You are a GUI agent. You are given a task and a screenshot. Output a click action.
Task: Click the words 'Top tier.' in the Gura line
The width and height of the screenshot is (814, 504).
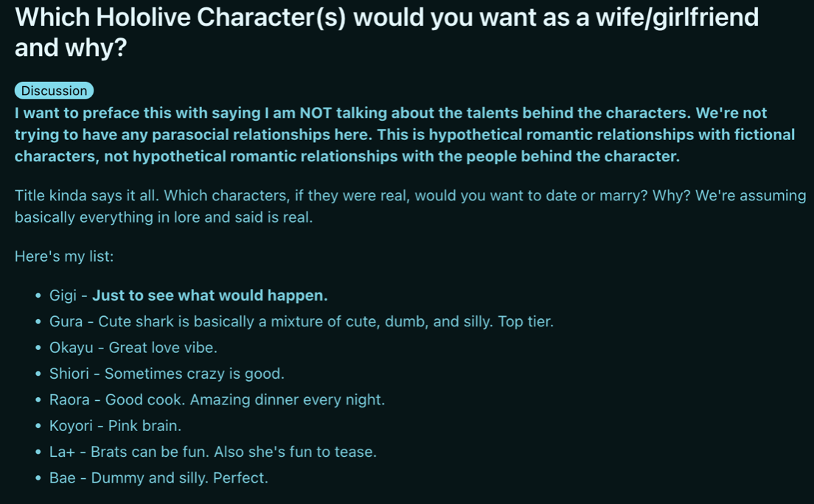click(x=526, y=321)
